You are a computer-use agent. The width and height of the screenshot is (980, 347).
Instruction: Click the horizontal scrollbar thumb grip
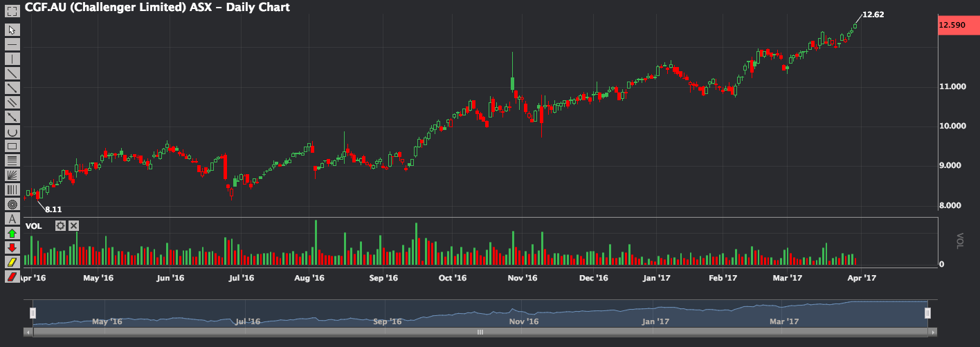[480, 332]
